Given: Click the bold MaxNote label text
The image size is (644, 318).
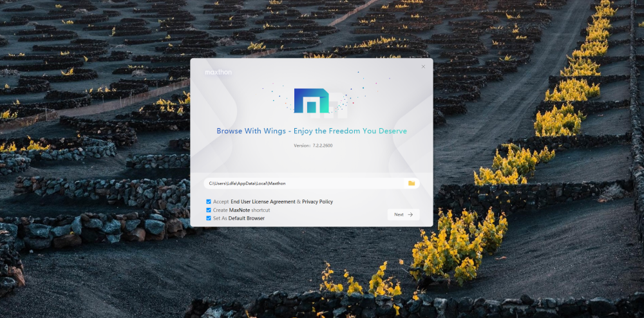Looking at the screenshot, I should (240, 210).
